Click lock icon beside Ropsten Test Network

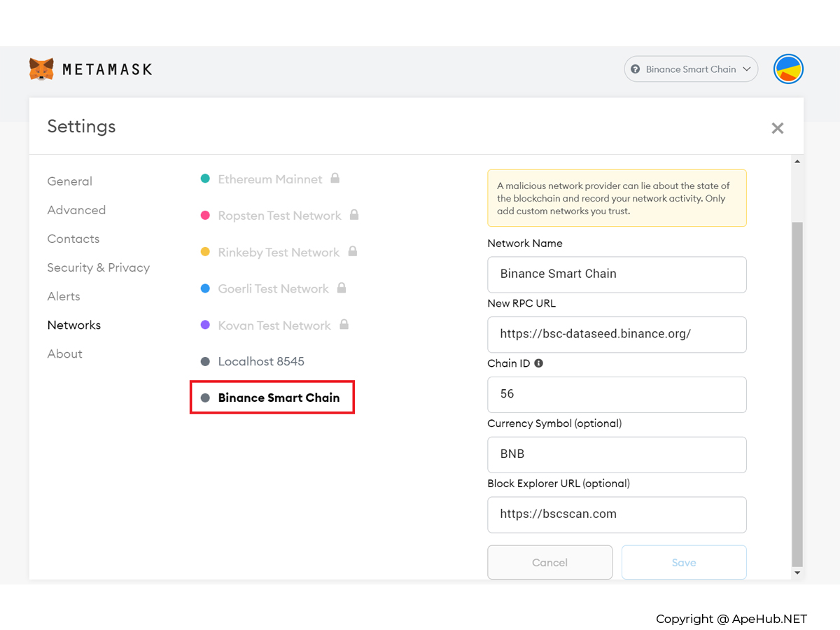click(354, 215)
